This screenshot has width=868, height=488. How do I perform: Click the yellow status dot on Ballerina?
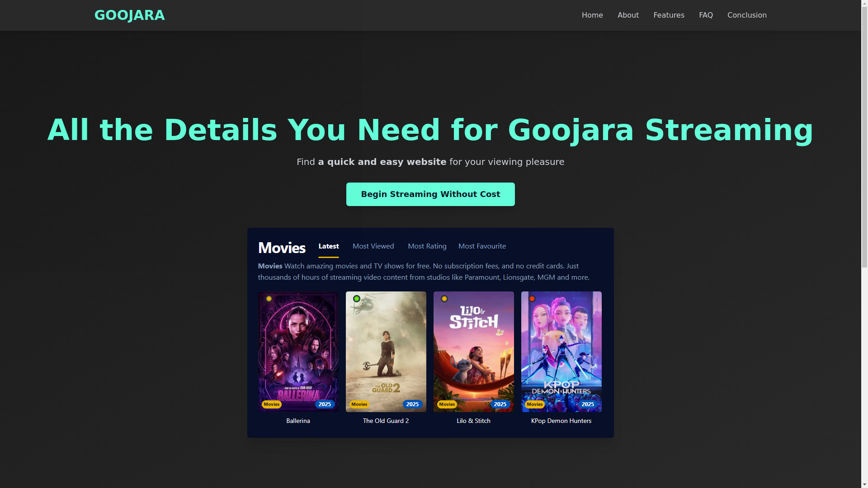269,299
